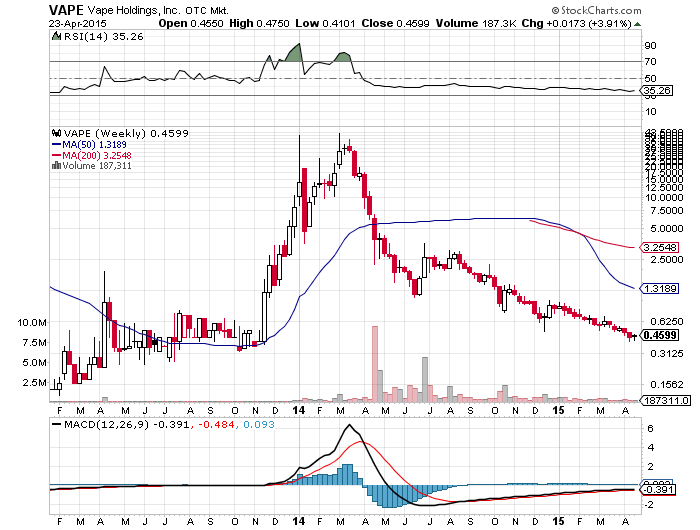700x530 pixels.
Task: Click the 2.5000 price axis label
Action: click(667, 259)
